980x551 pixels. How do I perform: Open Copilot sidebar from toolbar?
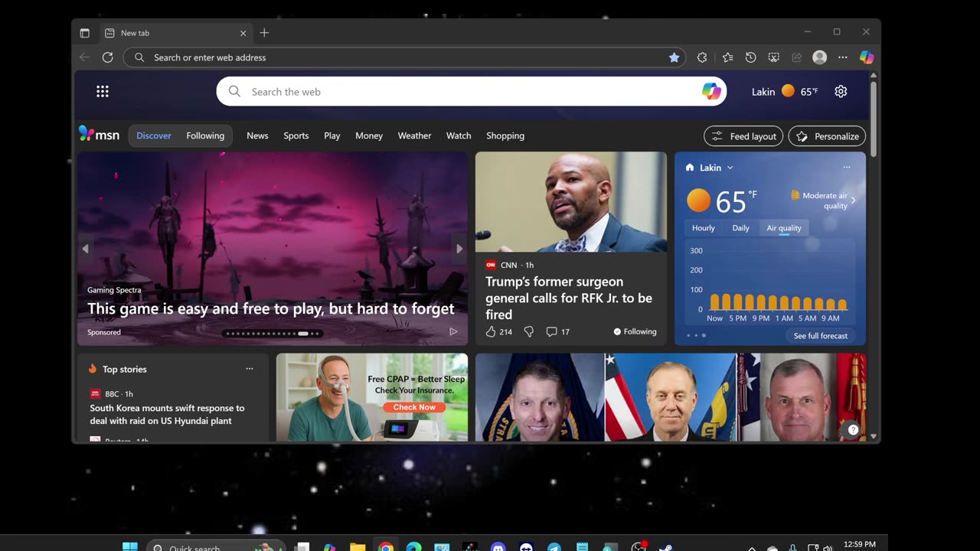point(867,57)
